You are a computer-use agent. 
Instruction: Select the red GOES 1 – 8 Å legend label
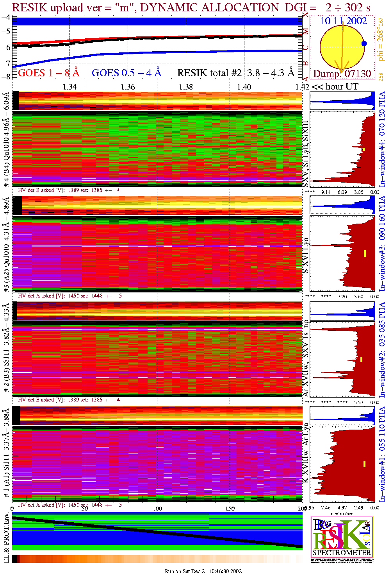click(48, 73)
